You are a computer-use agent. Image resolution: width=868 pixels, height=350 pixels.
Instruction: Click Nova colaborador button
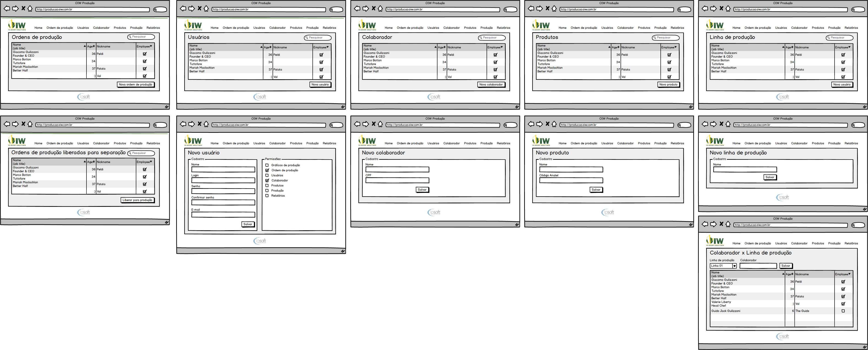pyautogui.click(x=491, y=85)
